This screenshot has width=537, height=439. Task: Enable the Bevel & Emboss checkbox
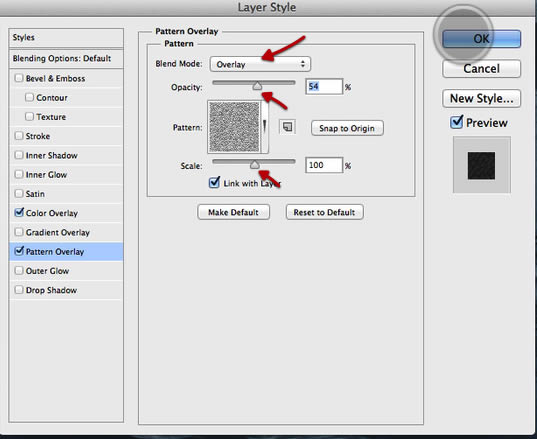coord(19,78)
